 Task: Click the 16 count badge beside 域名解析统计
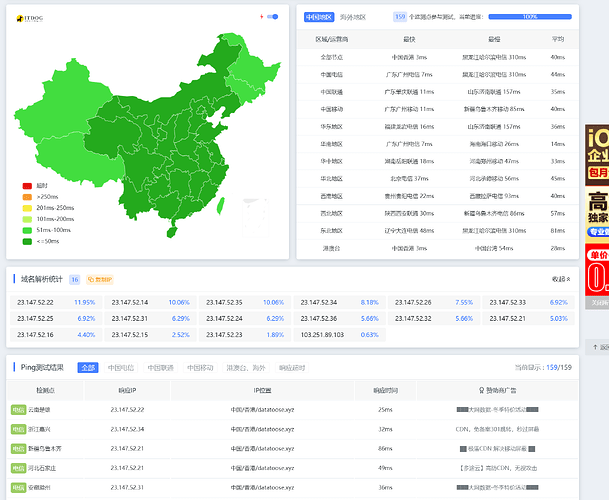(75, 279)
